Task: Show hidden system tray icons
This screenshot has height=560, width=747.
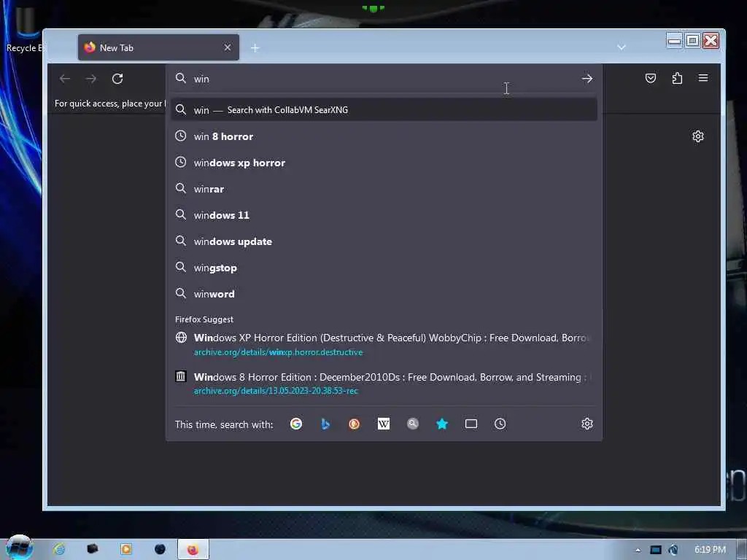Action: (x=638, y=550)
